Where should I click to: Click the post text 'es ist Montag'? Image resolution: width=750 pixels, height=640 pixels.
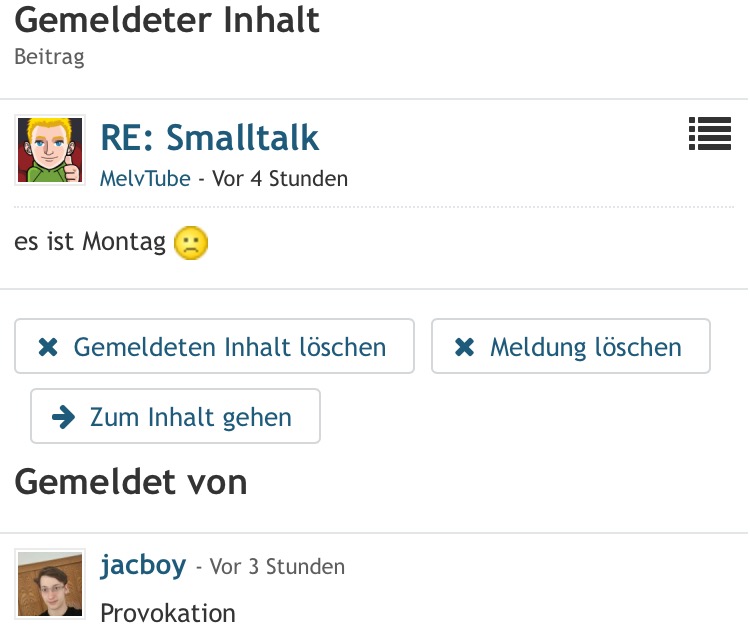click(90, 242)
